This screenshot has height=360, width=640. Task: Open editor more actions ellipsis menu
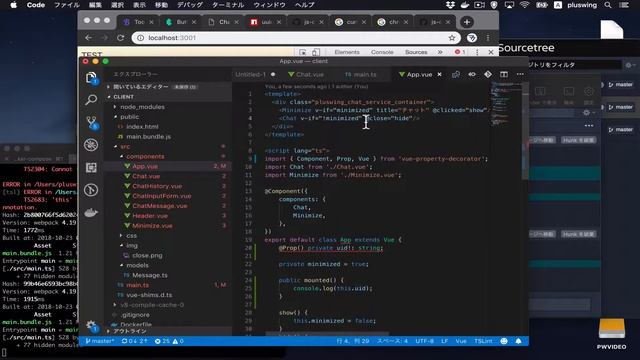(x=520, y=74)
